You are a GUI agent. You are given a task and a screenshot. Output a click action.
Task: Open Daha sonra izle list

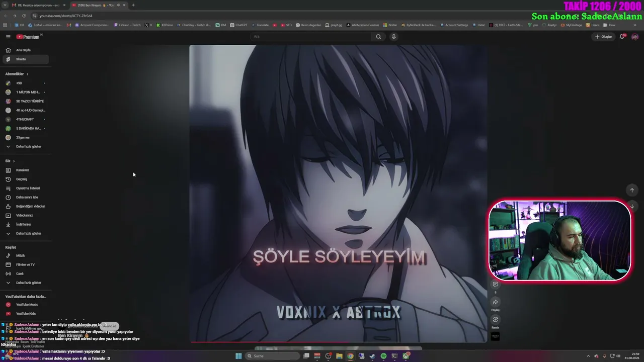point(26,197)
